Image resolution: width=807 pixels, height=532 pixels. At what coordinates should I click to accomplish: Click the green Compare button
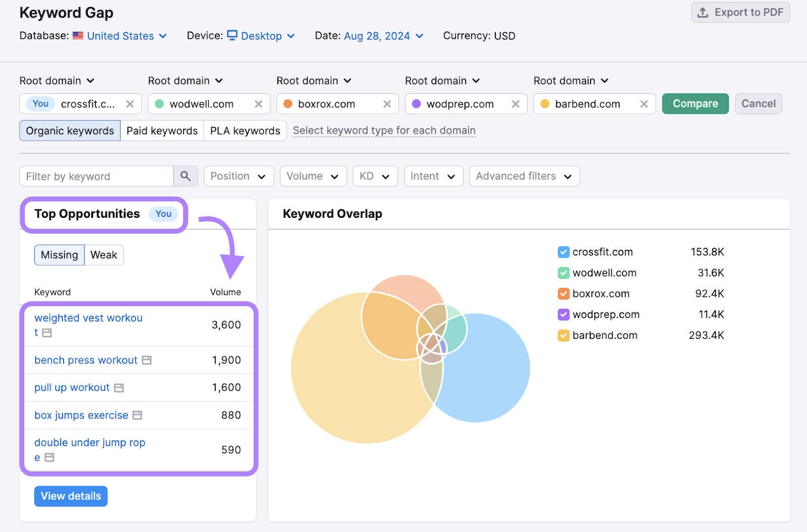[695, 104]
